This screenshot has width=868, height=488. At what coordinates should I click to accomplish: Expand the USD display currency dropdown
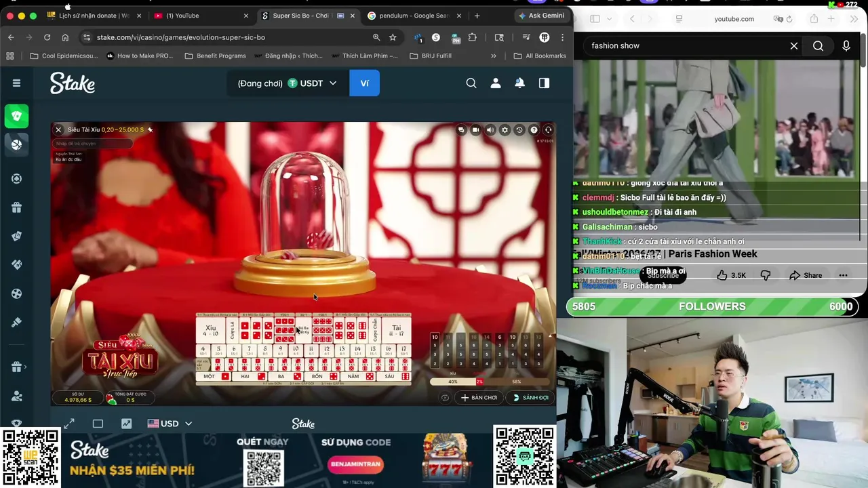tap(170, 424)
